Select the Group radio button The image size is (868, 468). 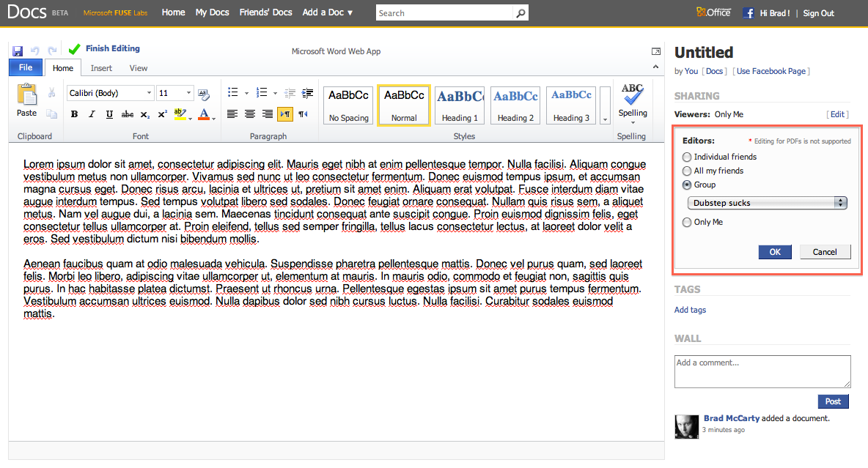click(x=687, y=185)
